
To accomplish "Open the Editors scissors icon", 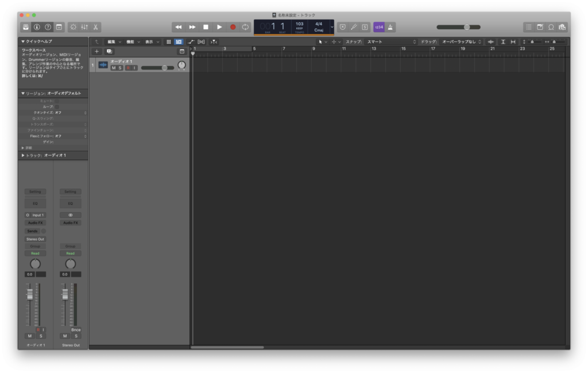I will 96,27.
